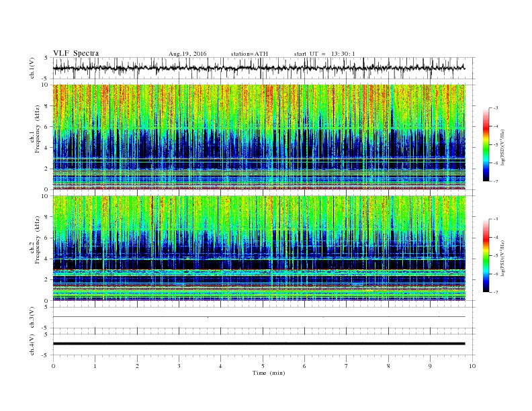Click the ch.3 flat voltage trace
This screenshot has height=411, width=532.
click(x=259, y=317)
